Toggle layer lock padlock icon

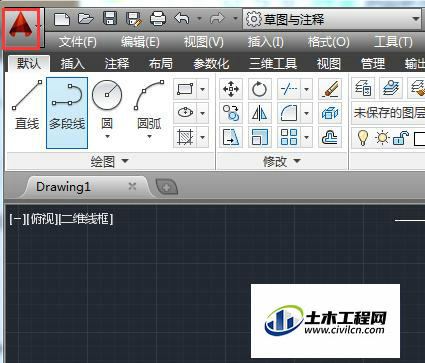coord(400,137)
